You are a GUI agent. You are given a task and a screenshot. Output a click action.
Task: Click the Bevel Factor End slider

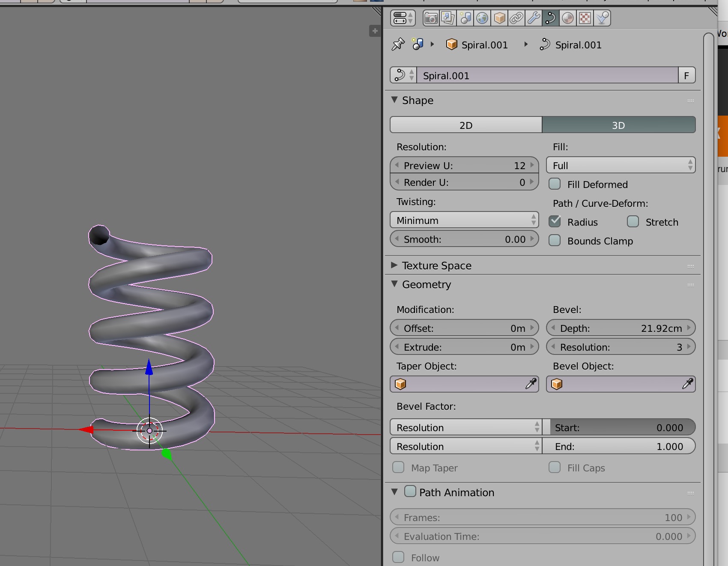tap(619, 446)
